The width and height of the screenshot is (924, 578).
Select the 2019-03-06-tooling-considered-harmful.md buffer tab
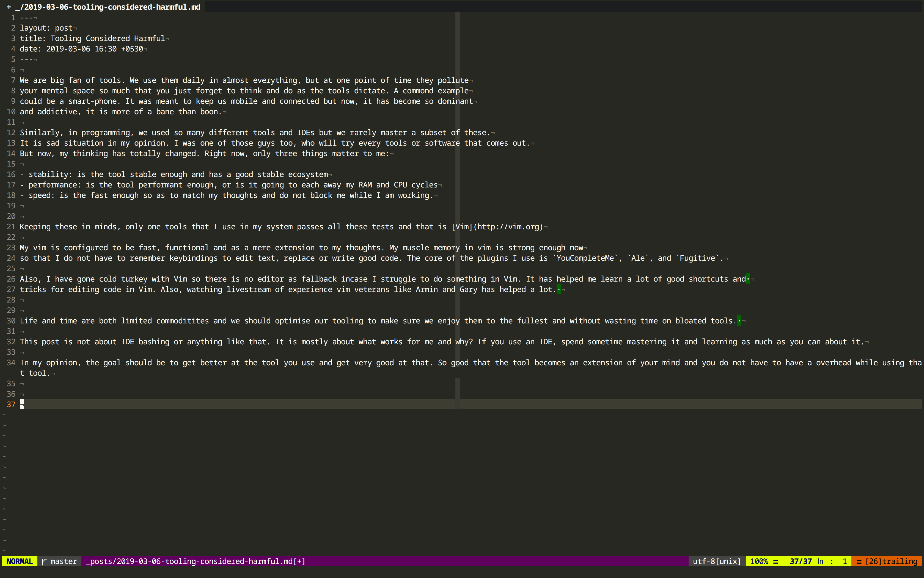pos(103,7)
